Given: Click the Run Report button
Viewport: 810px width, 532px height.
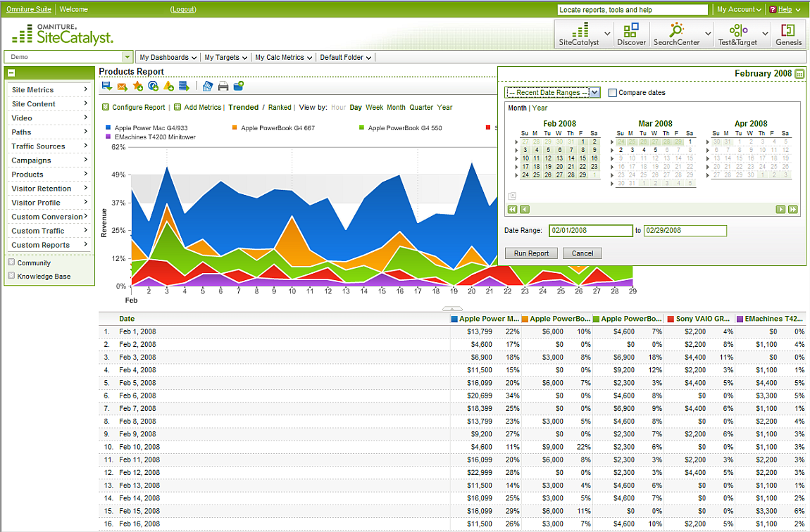Looking at the screenshot, I should [530, 253].
